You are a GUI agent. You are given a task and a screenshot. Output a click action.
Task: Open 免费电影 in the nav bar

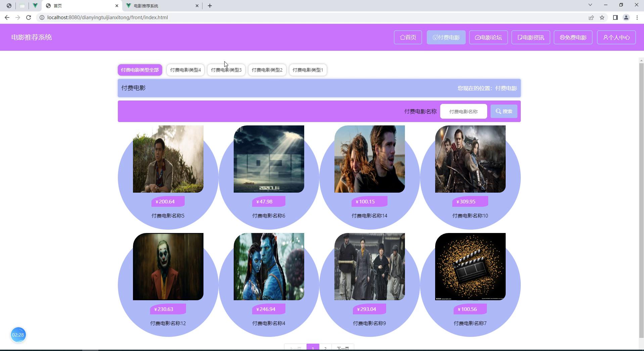573,37
